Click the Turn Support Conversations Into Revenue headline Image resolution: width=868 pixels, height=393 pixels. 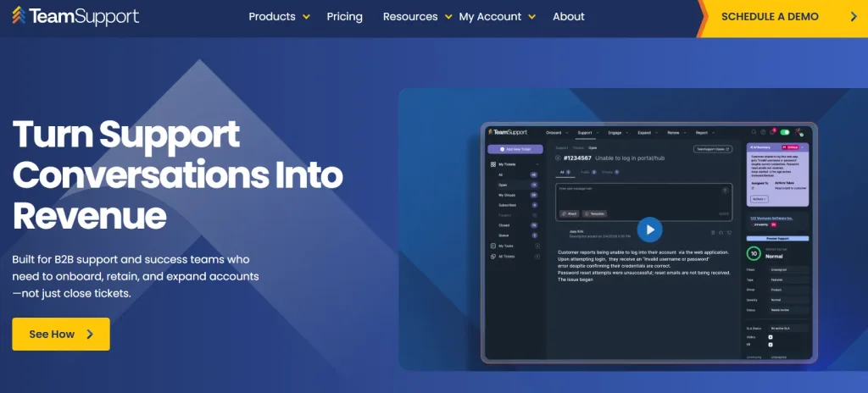(x=177, y=175)
